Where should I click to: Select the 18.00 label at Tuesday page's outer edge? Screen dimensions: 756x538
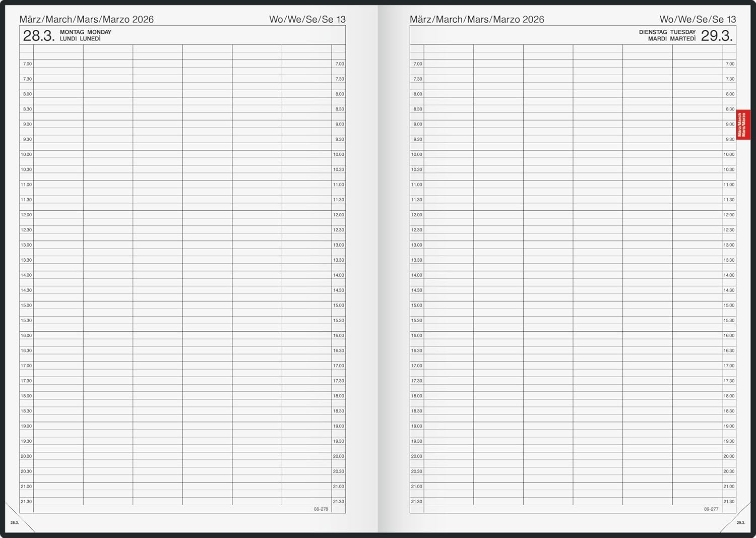pos(729,396)
